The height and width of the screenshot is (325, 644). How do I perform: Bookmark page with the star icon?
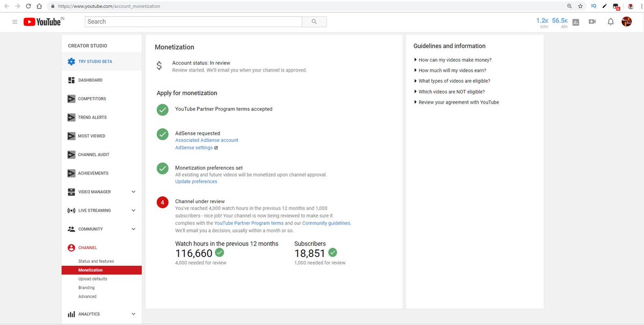580,6
